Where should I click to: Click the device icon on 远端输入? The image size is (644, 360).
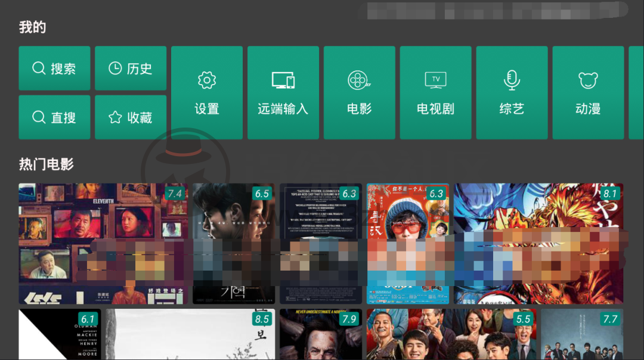click(283, 80)
